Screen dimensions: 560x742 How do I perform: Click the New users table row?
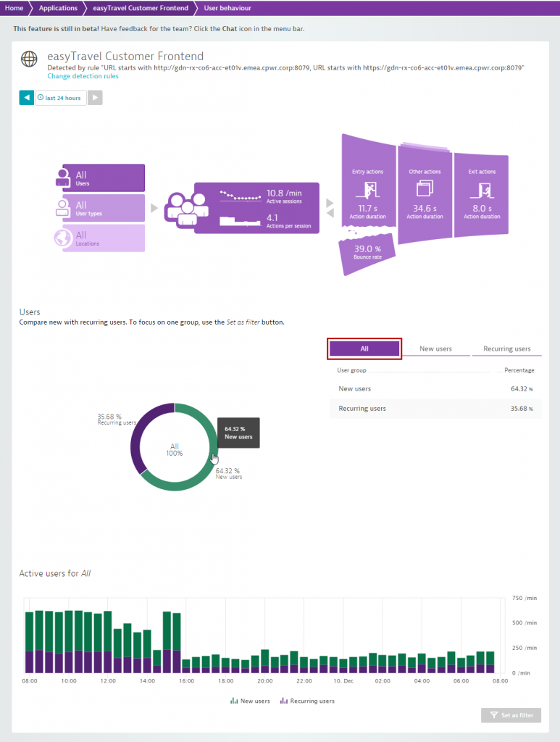pos(435,389)
